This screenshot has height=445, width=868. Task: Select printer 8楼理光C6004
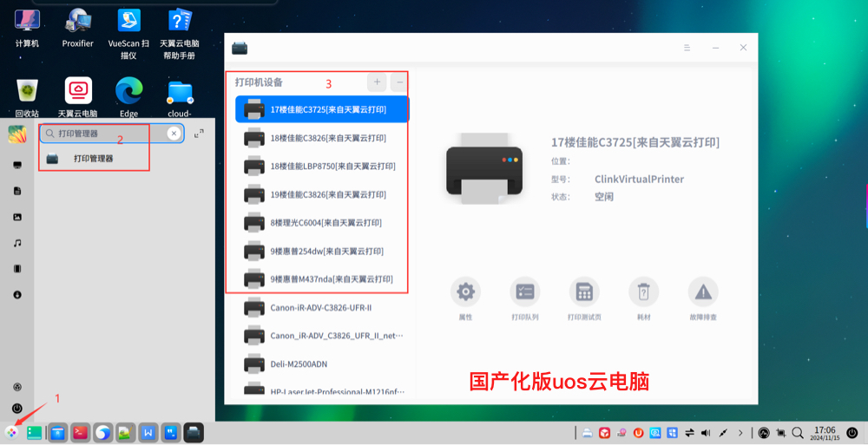pos(322,222)
